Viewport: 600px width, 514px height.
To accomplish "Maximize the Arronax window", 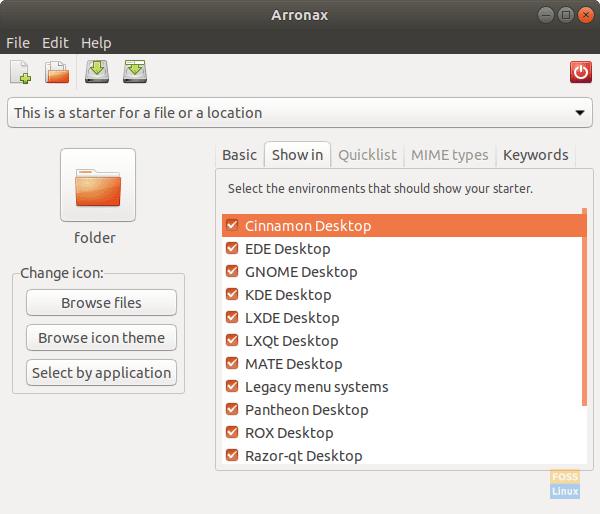I will pos(565,14).
